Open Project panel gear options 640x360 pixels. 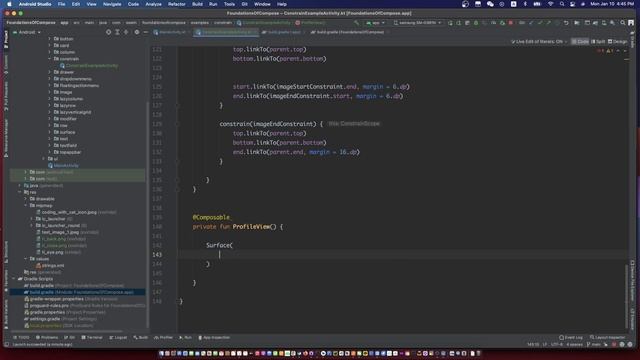137,32
